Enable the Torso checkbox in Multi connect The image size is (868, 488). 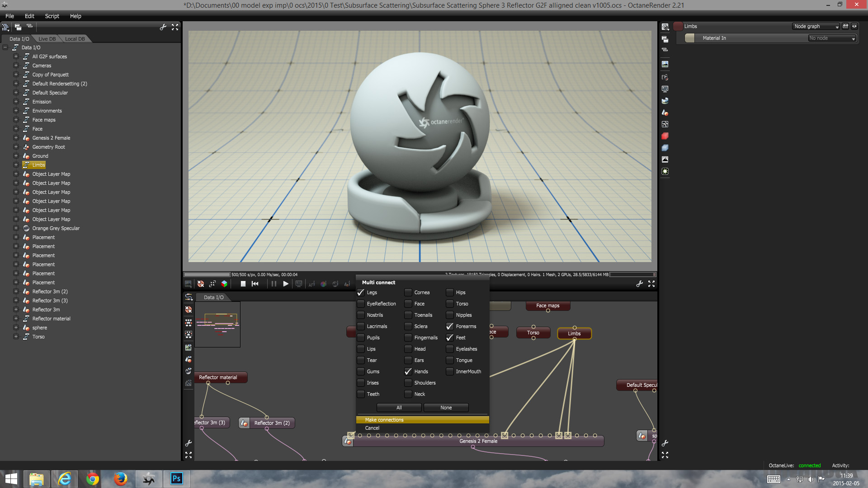tap(450, 304)
